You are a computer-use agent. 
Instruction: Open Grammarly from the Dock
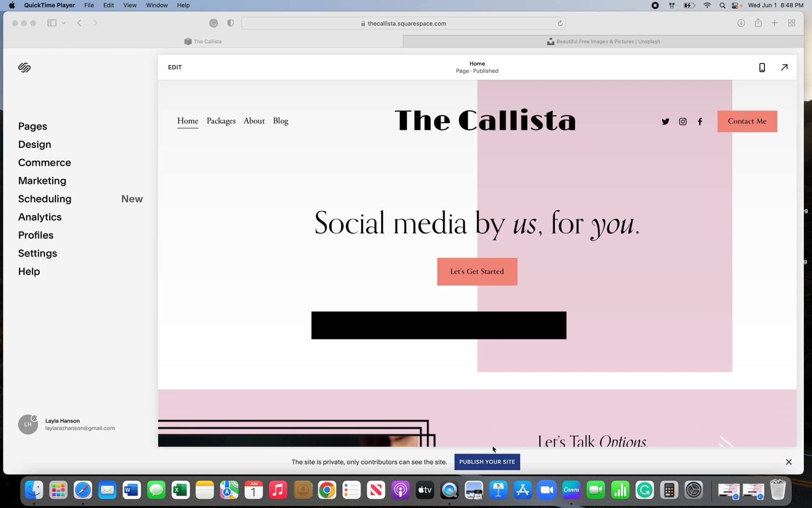click(644, 490)
